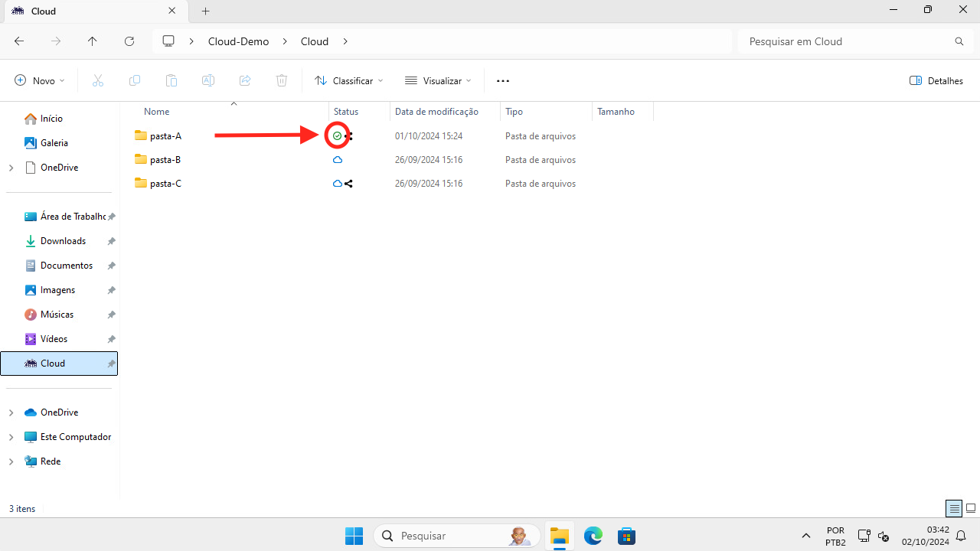This screenshot has height=551, width=980.
Task: Click the Copy icon in toolbar
Action: coord(135,80)
